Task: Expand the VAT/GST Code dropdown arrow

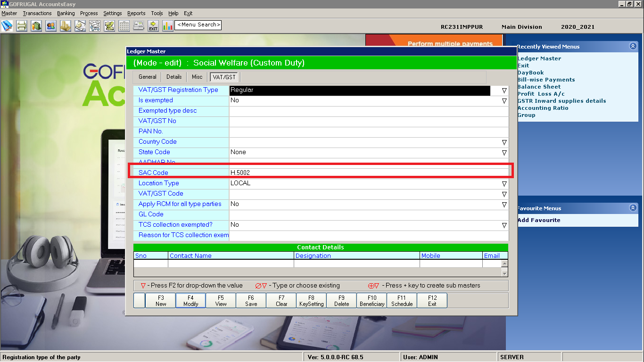Action: click(x=504, y=194)
